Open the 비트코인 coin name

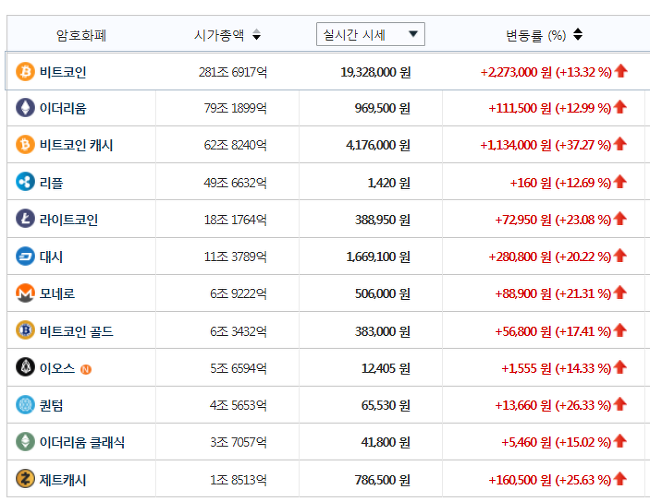coord(63,72)
